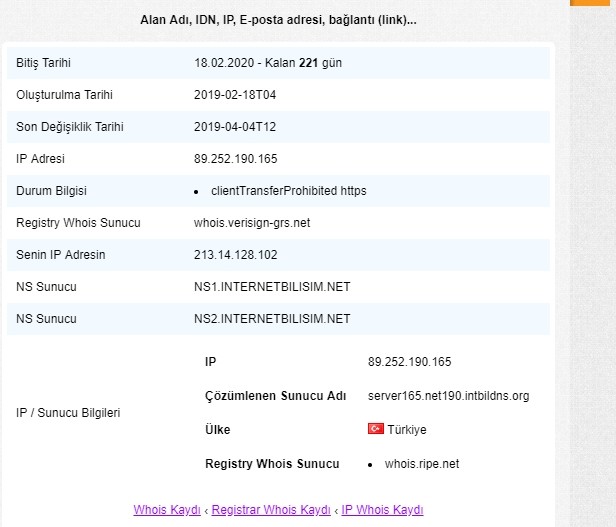Click the server165.net190.intbildns.org hostname
This screenshot has height=527, width=616.
449,396
